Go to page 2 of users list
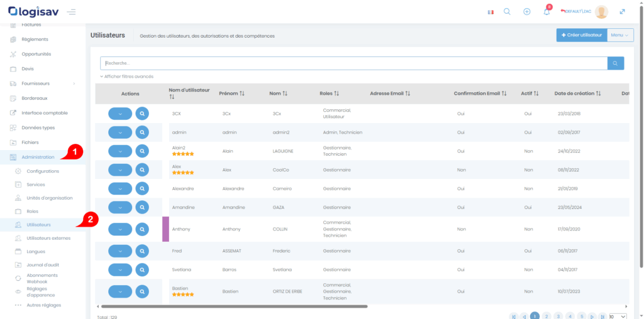 tap(547, 316)
